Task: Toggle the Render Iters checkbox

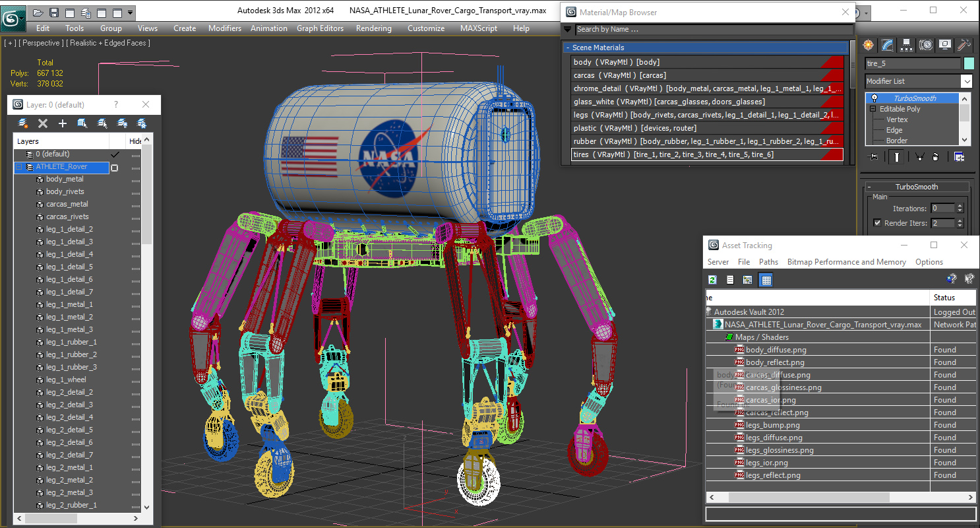Action: (x=877, y=223)
